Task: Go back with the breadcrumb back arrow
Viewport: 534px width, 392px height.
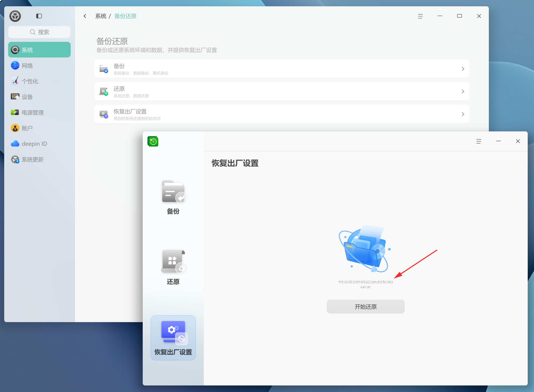Action: tap(85, 16)
